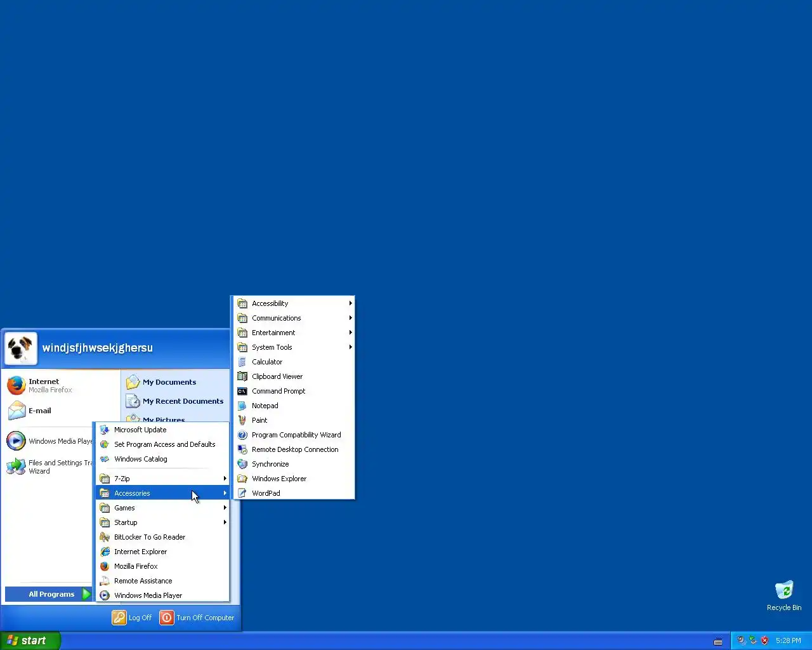Click the Windows Explorer folder icon

[x=242, y=479]
